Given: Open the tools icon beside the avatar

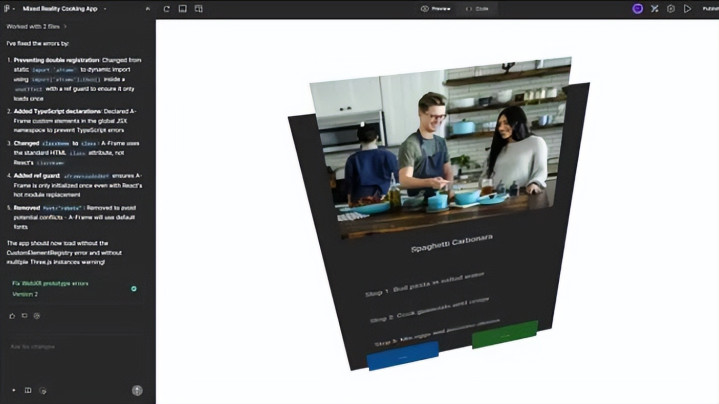Looking at the screenshot, I should pyautogui.click(x=654, y=9).
